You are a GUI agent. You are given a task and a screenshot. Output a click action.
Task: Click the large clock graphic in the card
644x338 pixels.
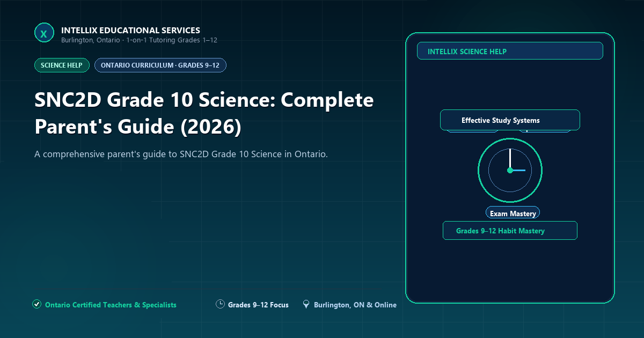(510, 171)
